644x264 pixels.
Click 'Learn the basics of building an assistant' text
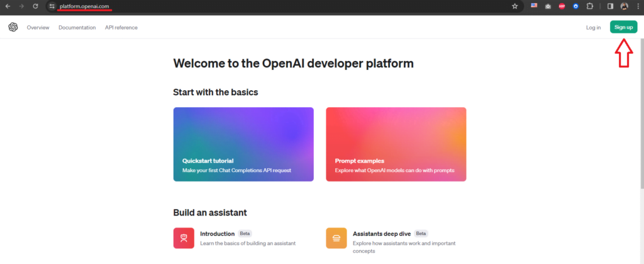(248, 243)
